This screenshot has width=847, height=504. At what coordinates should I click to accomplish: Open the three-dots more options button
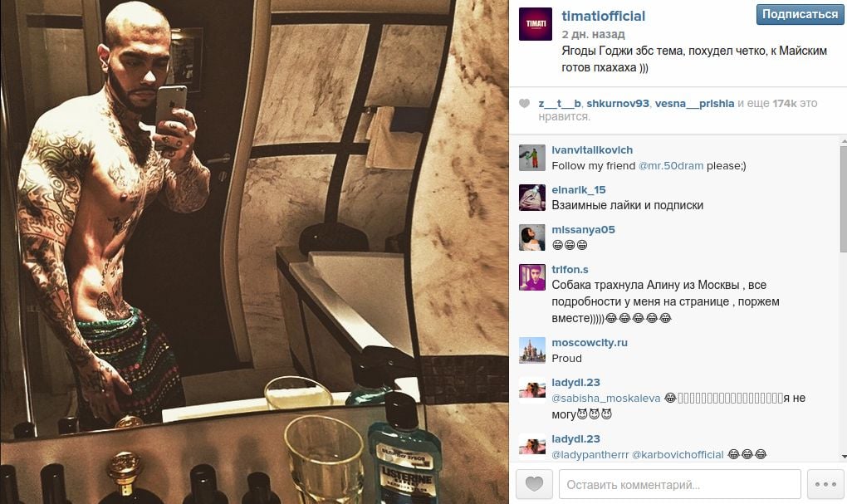tap(825, 484)
